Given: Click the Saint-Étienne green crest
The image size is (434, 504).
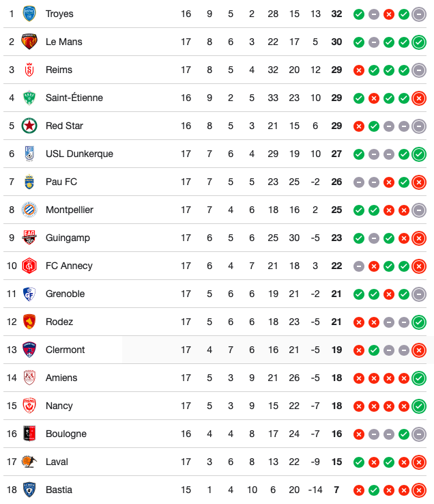Looking at the screenshot, I should (29, 98).
